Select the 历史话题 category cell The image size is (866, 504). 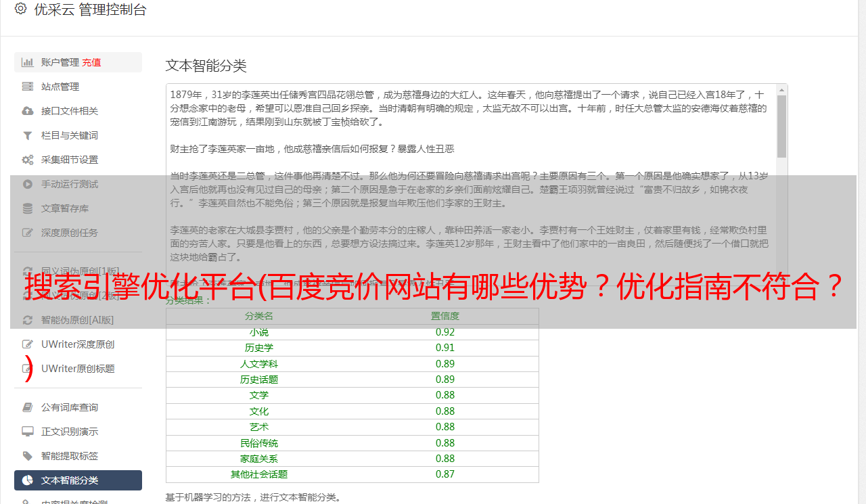coord(259,380)
